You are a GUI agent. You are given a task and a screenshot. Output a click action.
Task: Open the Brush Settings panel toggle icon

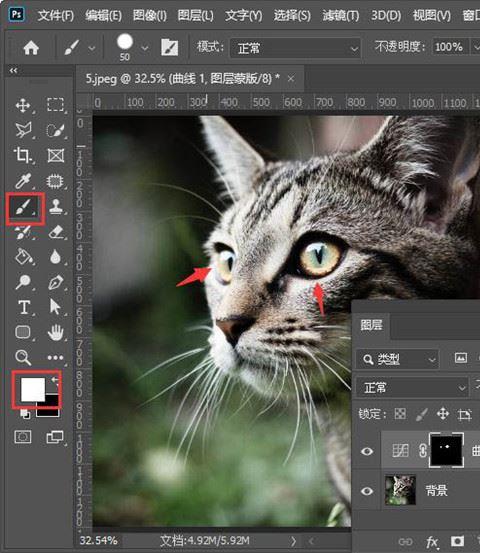169,47
